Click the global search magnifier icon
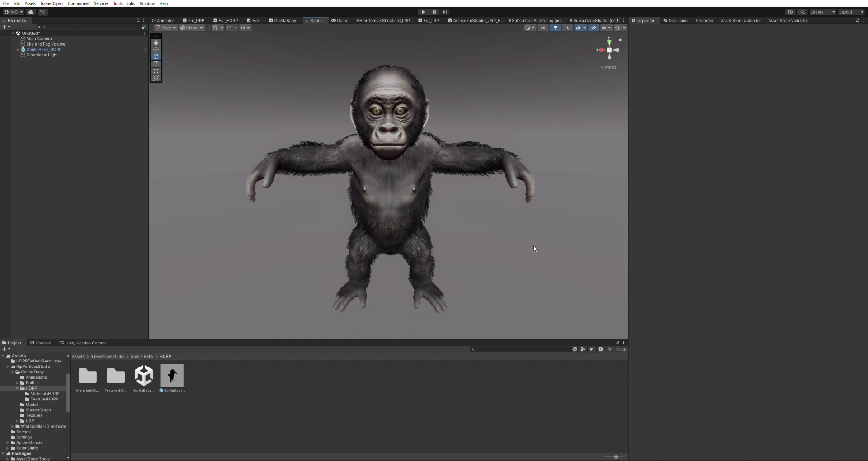The width and height of the screenshot is (868, 461). point(802,12)
